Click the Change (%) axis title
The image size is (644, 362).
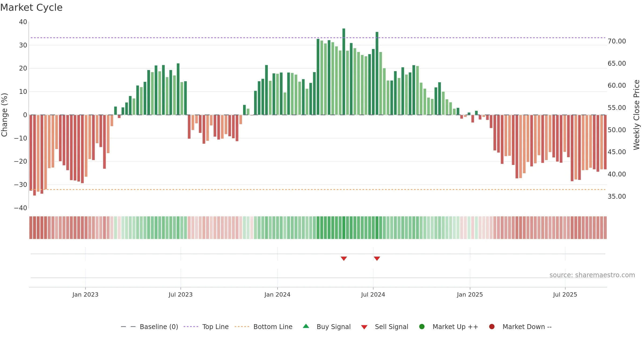(5, 115)
